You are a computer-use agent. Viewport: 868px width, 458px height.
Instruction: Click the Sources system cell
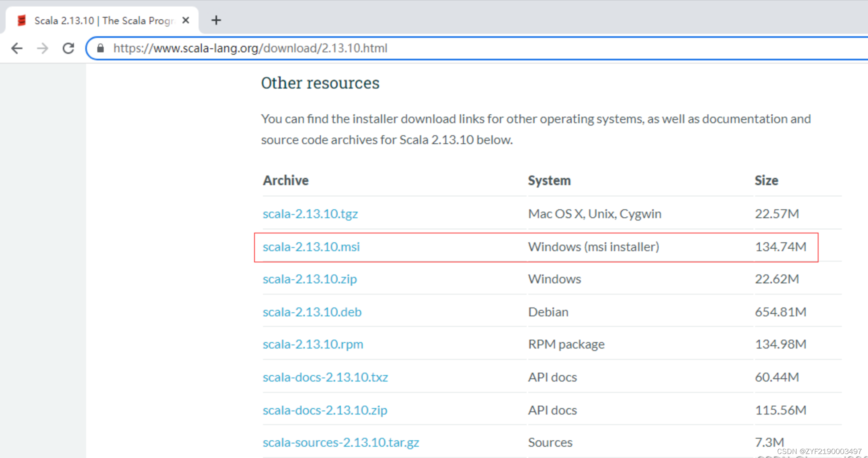(x=550, y=442)
